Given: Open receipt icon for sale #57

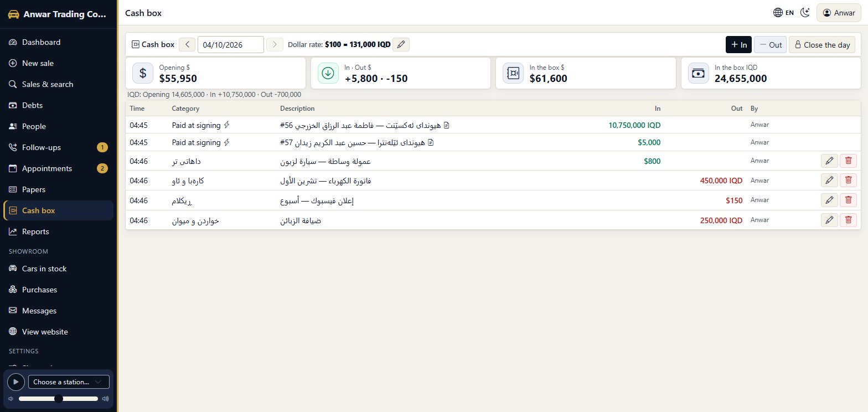Looking at the screenshot, I should pos(431,142).
